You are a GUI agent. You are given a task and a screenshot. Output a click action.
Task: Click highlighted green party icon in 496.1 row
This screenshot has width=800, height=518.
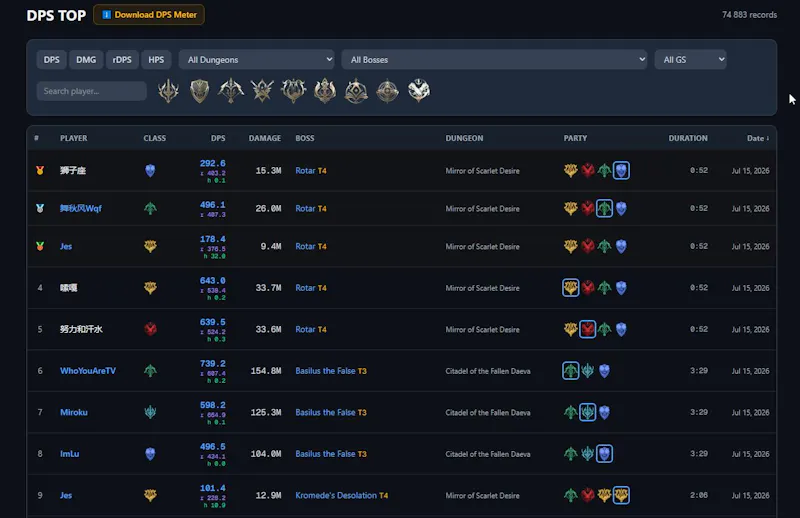(x=604, y=208)
